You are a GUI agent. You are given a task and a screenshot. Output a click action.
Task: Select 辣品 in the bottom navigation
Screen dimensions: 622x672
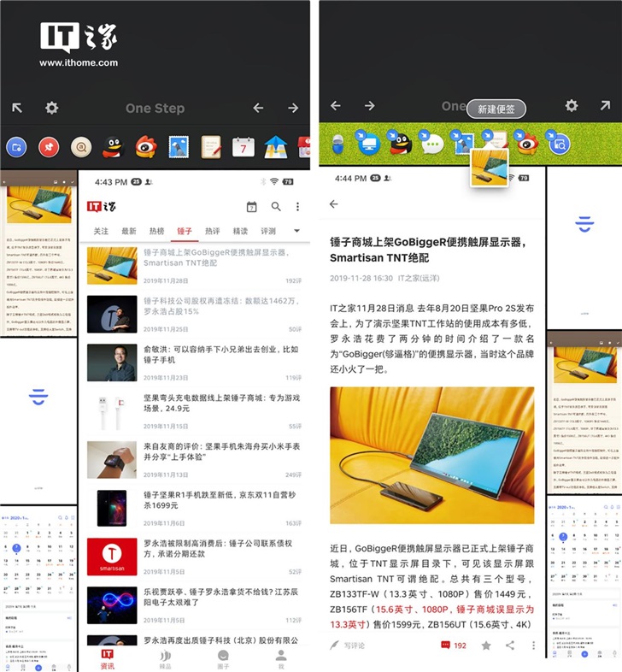point(166,659)
